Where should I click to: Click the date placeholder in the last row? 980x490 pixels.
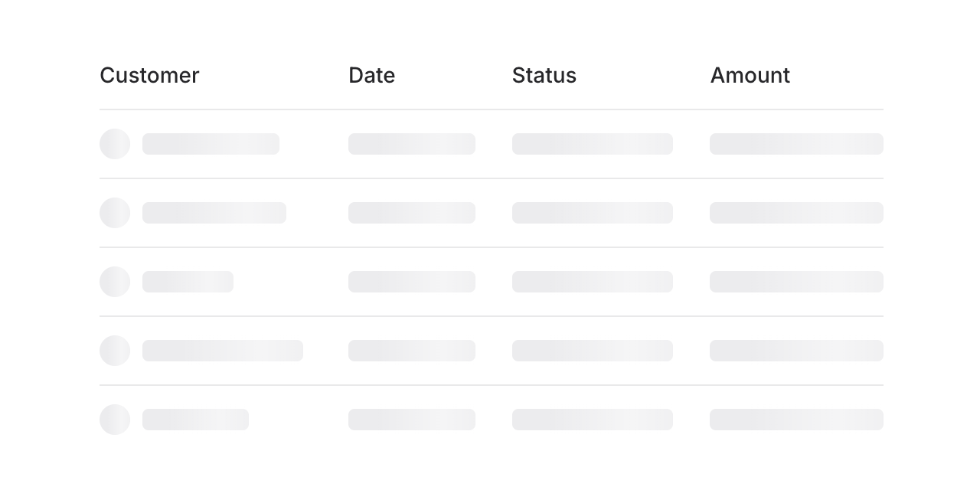(412, 420)
